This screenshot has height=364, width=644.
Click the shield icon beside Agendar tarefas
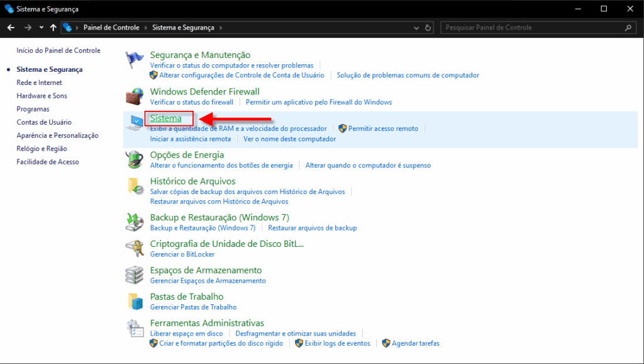[386, 343]
